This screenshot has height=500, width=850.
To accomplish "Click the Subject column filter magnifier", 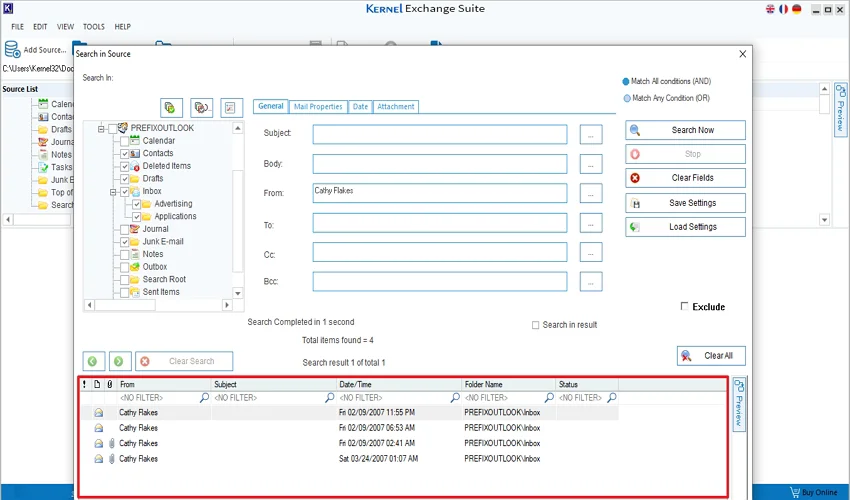I will 330,398.
